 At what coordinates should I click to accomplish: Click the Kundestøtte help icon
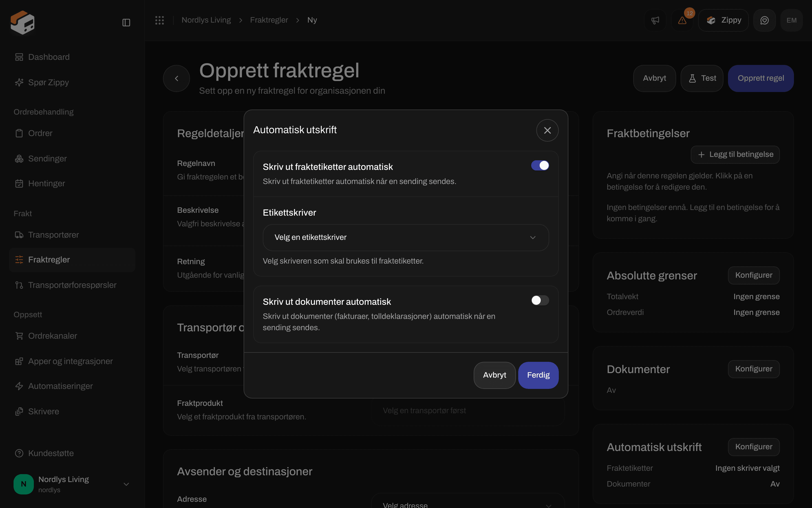pos(19,453)
